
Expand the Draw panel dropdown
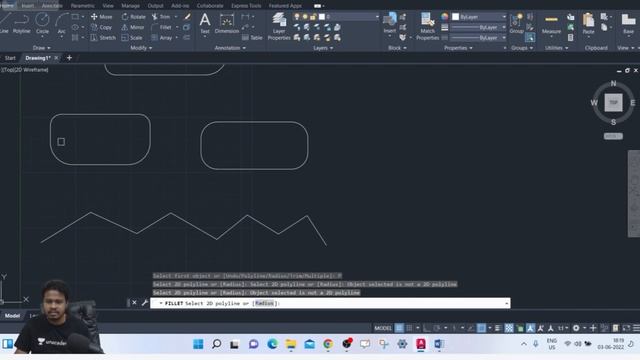pyautogui.click(x=42, y=48)
